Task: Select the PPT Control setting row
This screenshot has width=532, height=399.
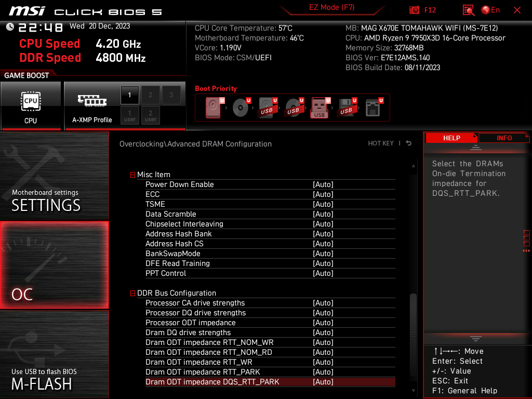Action: click(270, 273)
